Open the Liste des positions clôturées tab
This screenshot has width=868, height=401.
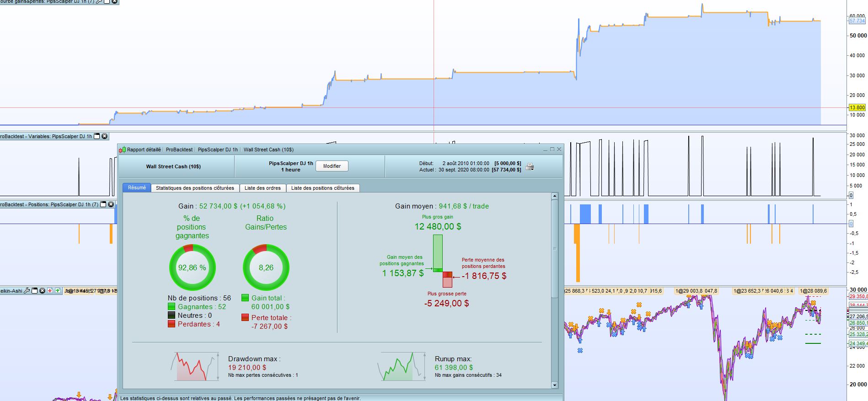[x=323, y=188]
